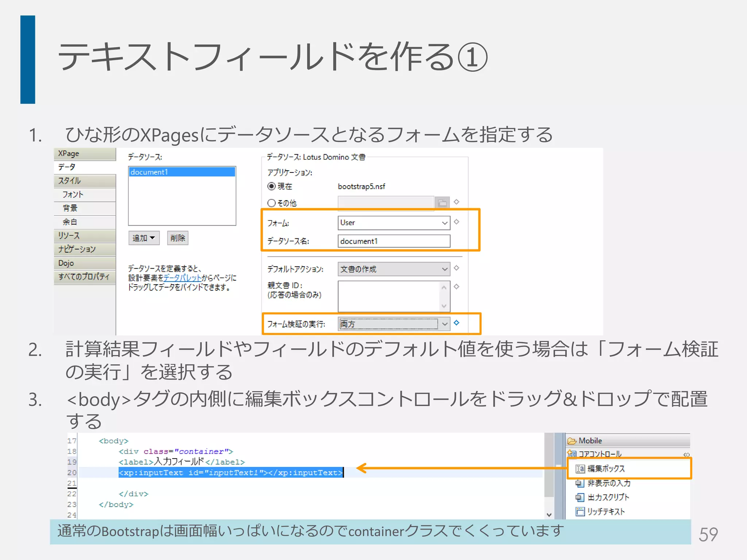The width and height of the screenshot is (747, 560).
Task: Click the xp:inputText line in source editor
Action: 231,473
